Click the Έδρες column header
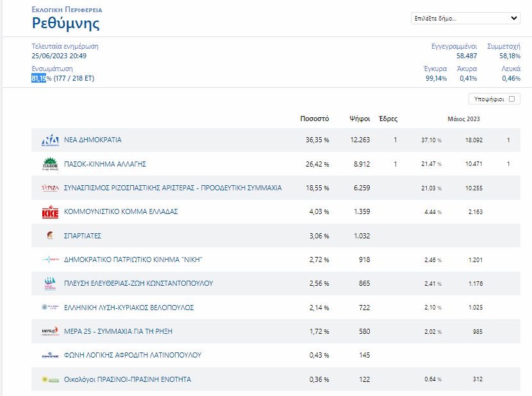This screenshot has width=532, height=396. tap(388, 119)
